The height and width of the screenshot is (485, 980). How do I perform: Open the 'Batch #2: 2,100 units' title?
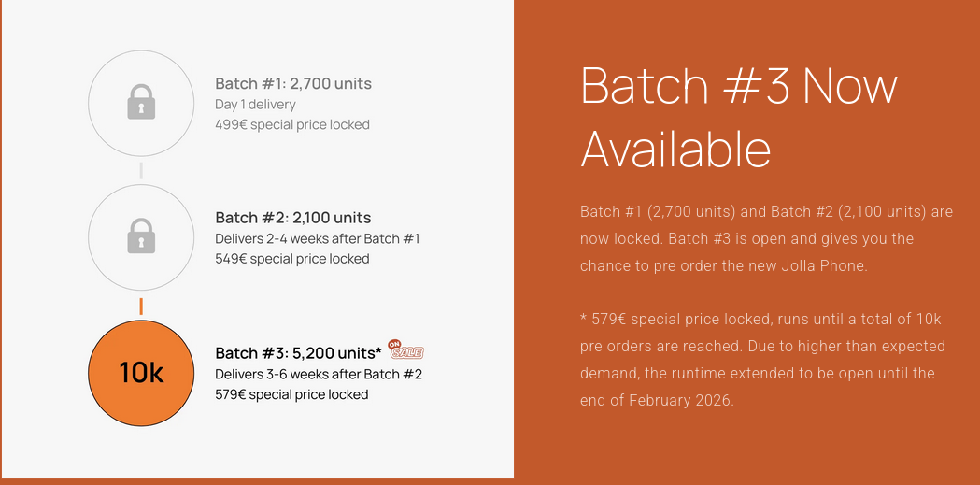[x=293, y=218]
